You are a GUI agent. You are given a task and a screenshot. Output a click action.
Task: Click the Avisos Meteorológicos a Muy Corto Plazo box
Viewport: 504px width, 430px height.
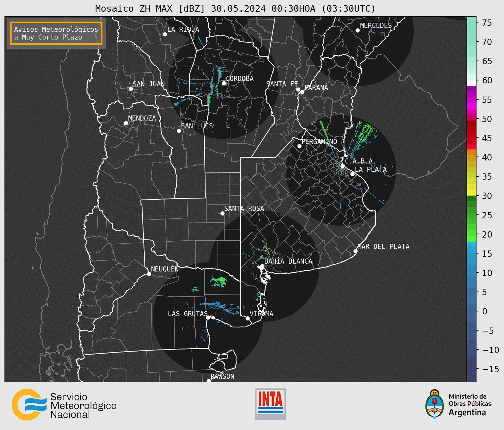pyautogui.click(x=56, y=33)
